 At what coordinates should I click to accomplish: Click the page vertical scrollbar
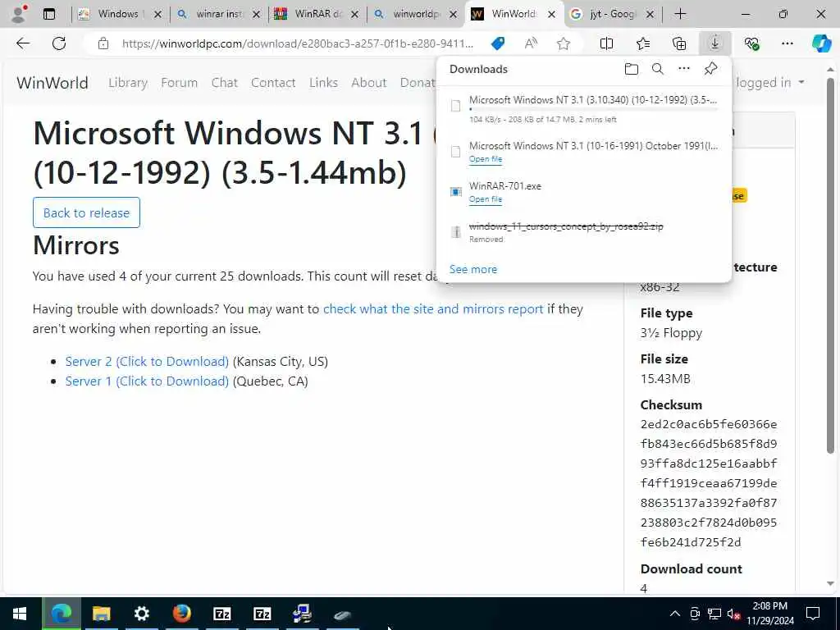coord(830,265)
